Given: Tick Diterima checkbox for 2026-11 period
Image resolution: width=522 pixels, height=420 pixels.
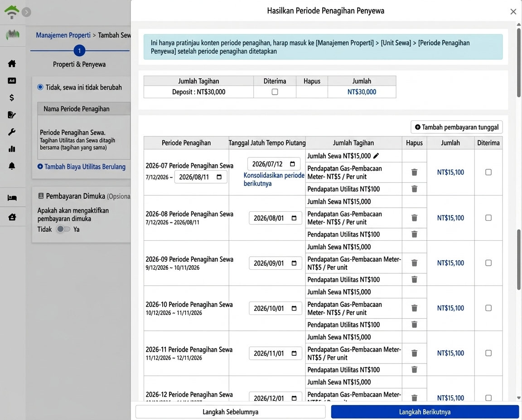Looking at the screenshot, I should [488, 353].
